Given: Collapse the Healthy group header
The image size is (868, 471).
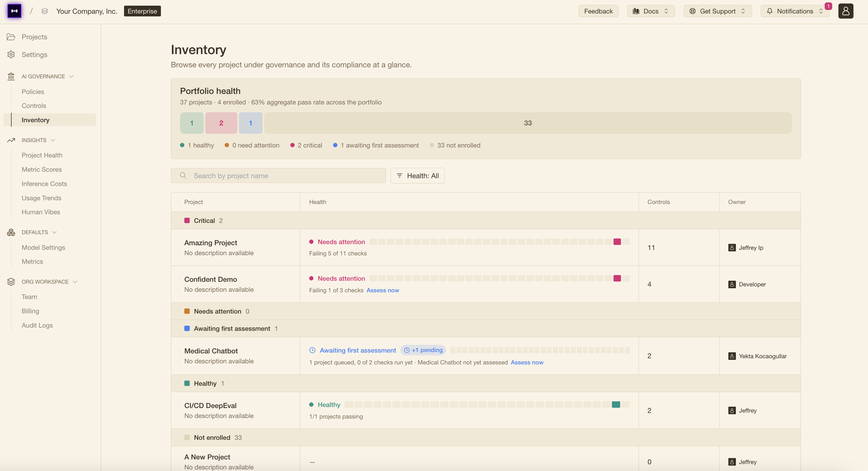Looking at the screenshot, I should pos(486,383).
